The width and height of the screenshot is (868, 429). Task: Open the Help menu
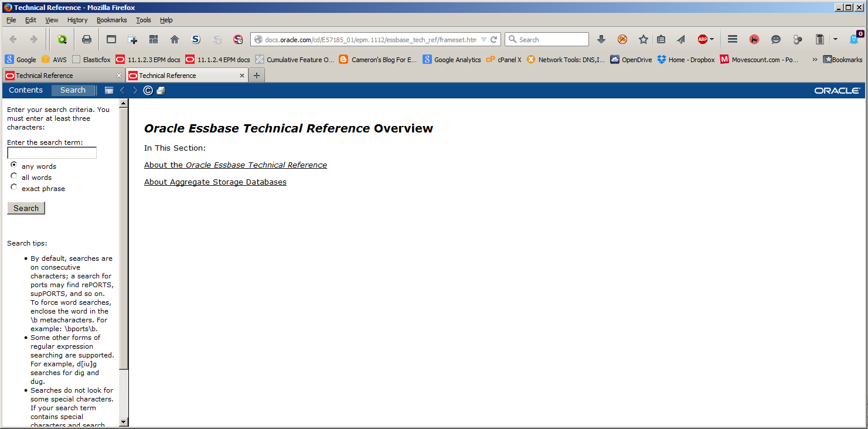[166, 20]
